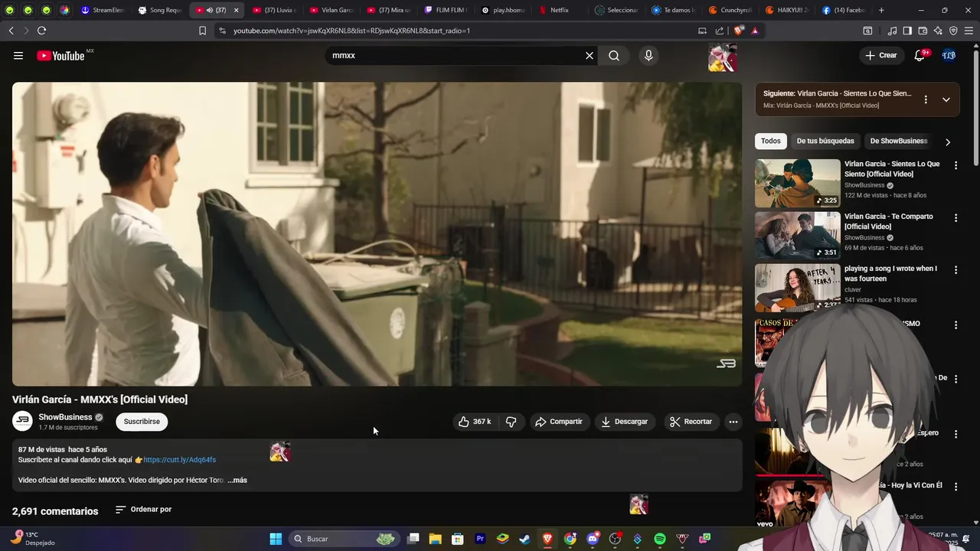This screenshot has width=980, height=551.
Task: Open the ShowBusiness channel avatar
Action: (x=23, y=422)
